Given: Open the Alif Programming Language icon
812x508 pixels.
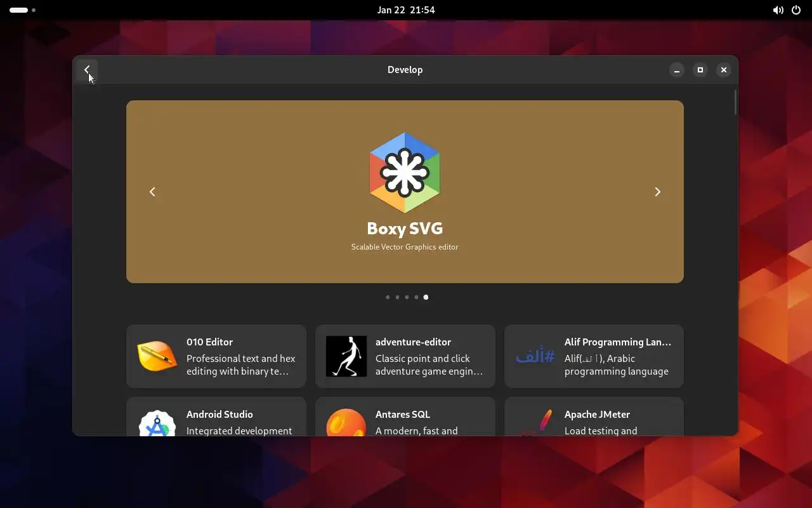Looking at the screenshot, I should point(535,356).
